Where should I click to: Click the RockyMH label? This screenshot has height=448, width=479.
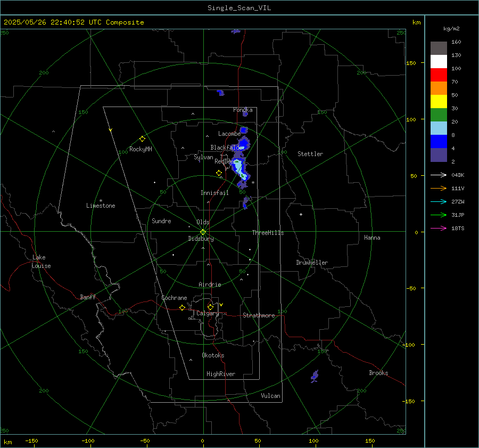[x=141, y=149]
